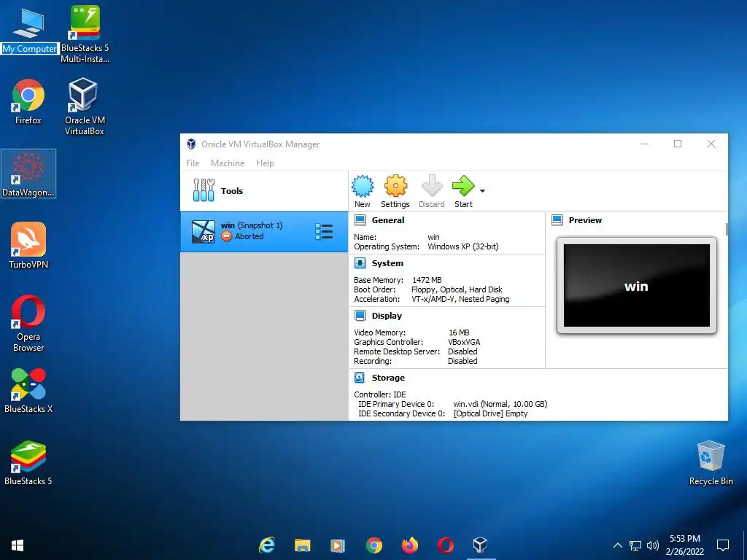Open the media player taskbar icon

(x=338, y=545)
